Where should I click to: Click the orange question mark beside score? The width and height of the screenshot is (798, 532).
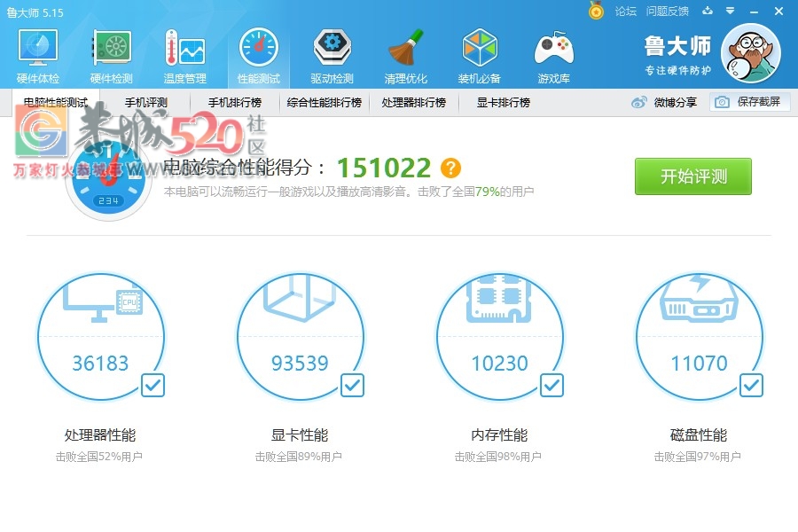click(x=451, y=168)
